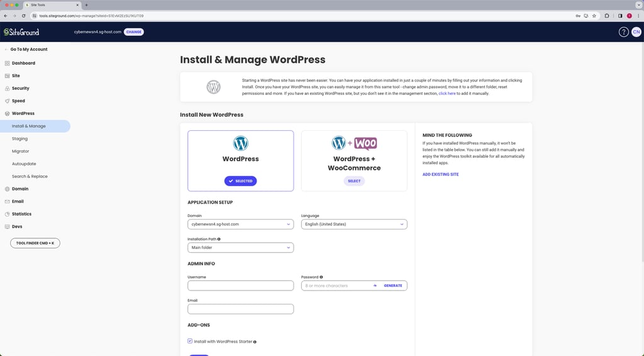Expand the browser tab search chevron

pyautogui.click(x=639, y=5)
